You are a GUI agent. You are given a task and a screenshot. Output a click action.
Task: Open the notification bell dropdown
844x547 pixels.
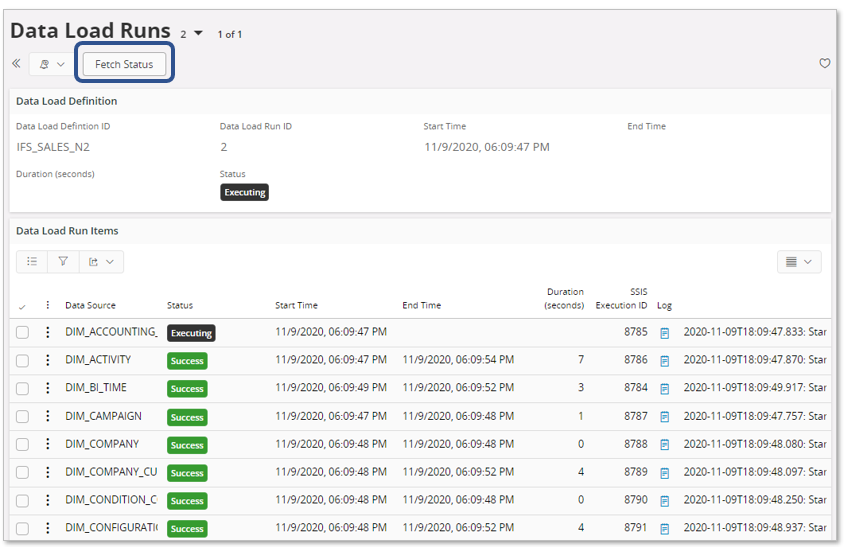(51, 64)
